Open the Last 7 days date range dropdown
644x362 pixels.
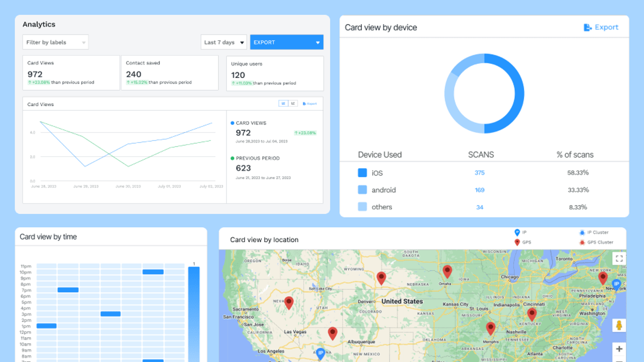pyautogui.click(x=224, y=42)
